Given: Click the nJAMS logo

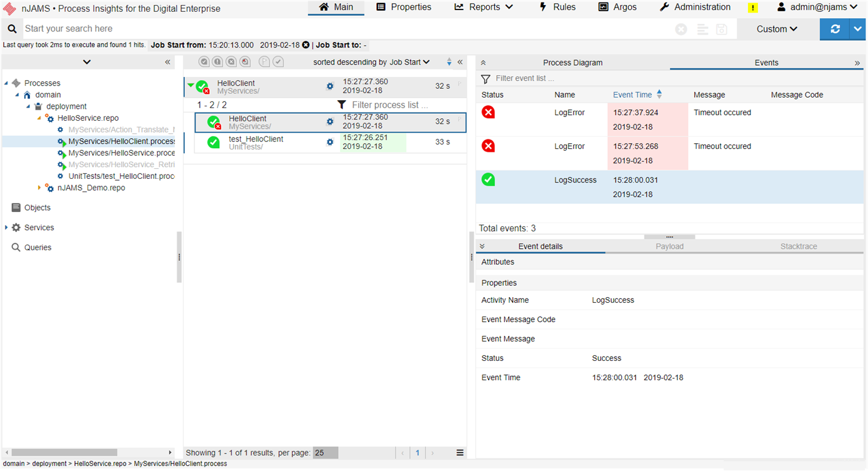Looking at the screenshot, I should [9, 9].
